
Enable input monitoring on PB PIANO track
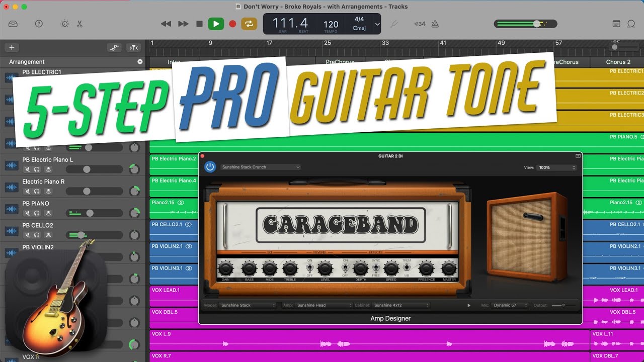pyautogui.click(x=48, y=213)
